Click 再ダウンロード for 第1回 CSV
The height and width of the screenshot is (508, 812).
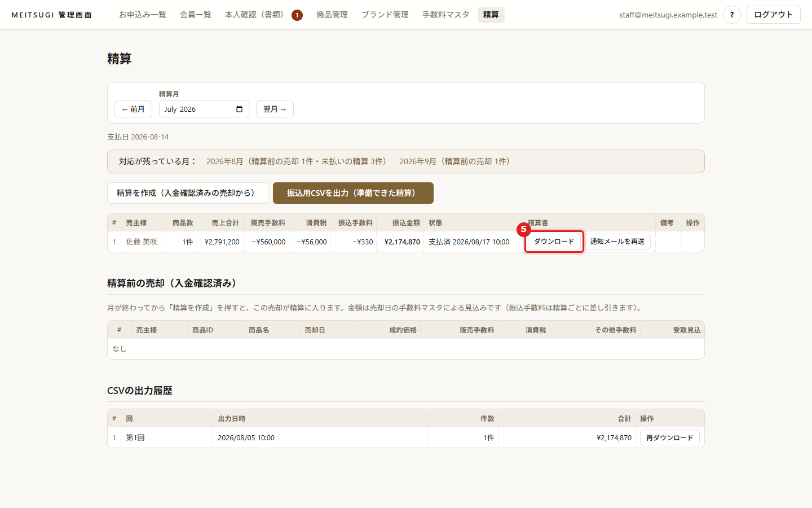tap(670, 437)
